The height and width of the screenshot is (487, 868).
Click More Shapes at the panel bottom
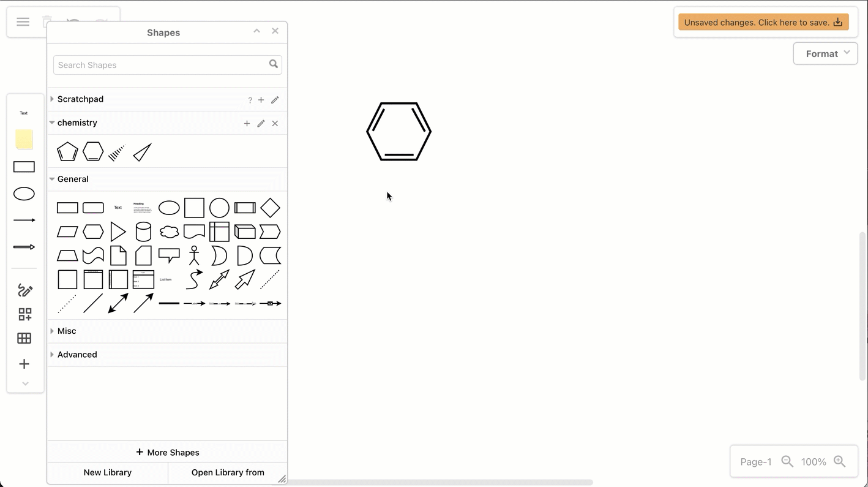[x=167, y=452]
